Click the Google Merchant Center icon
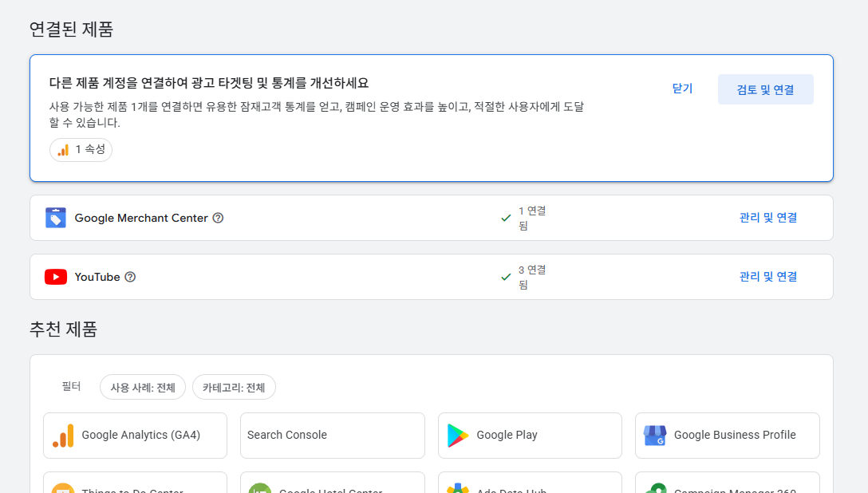868x493 pixels. click(55, 218)
